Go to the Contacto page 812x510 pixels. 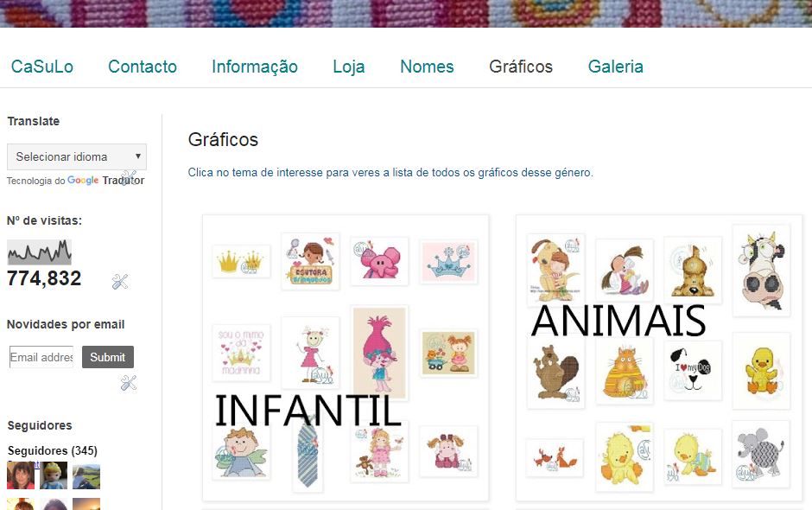143,67
